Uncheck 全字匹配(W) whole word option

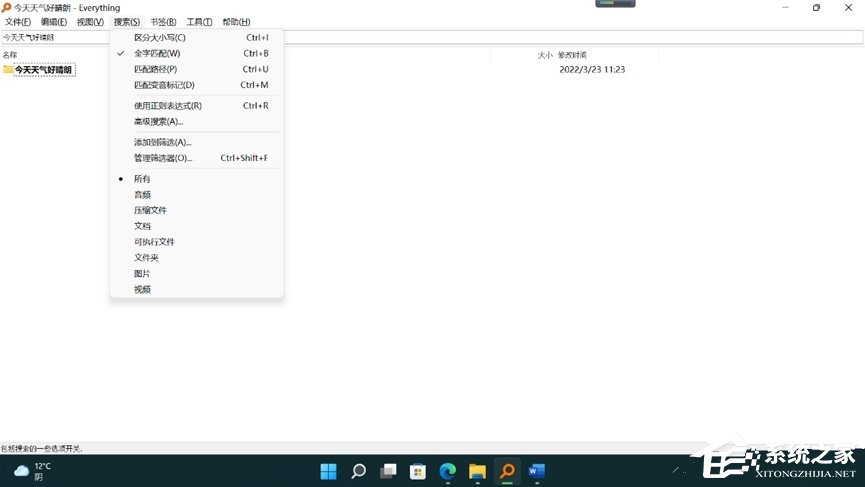click(x=157, y=53)
